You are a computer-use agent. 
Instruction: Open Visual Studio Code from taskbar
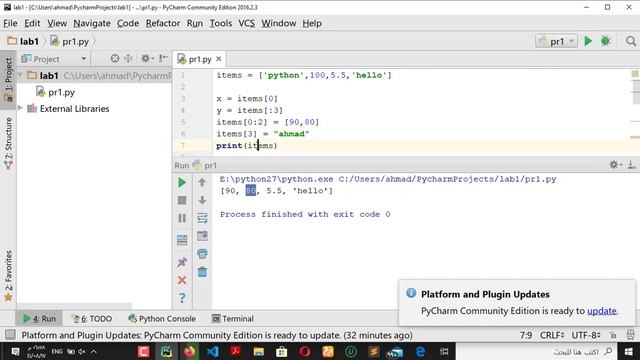212,351
